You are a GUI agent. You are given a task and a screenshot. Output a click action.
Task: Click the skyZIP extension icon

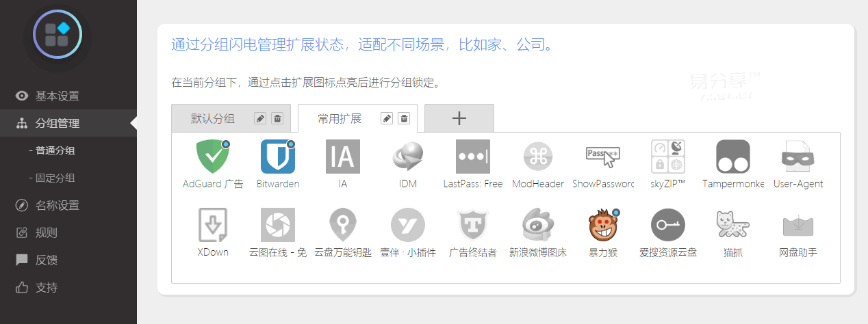point(668,157)
